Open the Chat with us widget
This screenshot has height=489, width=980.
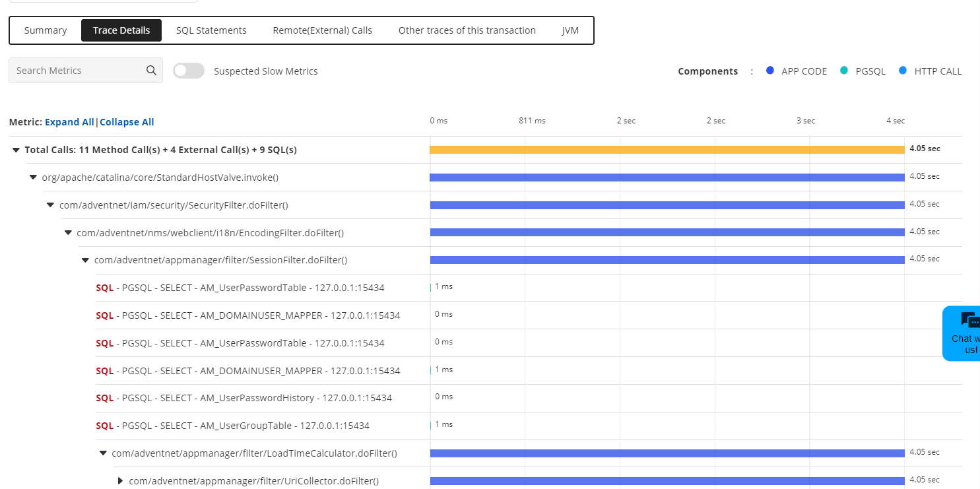pos(965,333)
